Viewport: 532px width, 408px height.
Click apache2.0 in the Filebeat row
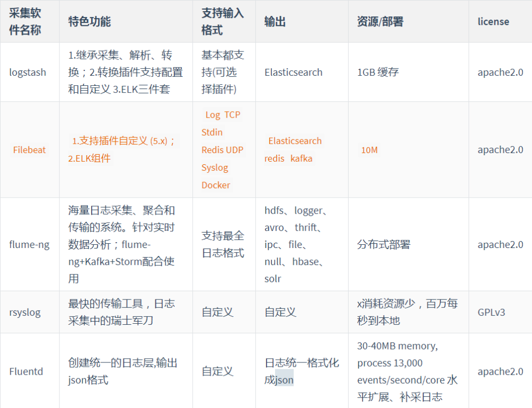pos(500,149)
